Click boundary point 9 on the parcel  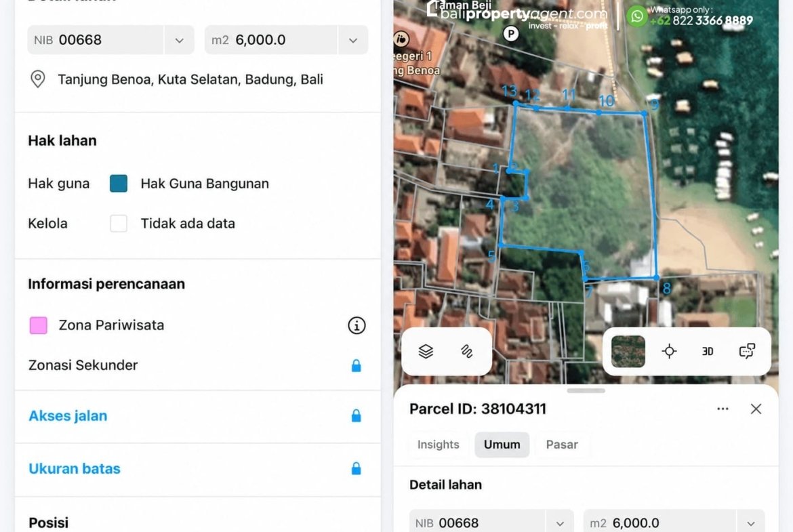click(645, 113)
